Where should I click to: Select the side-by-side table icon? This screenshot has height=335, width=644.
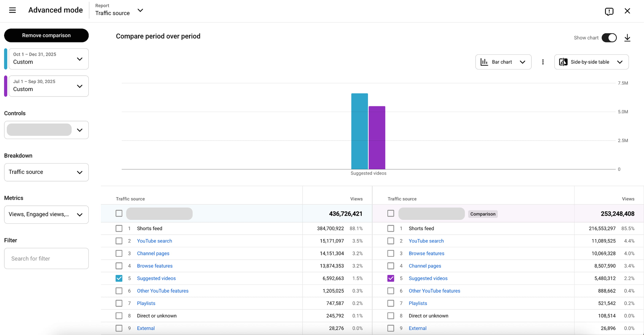[x=563, y=62]
